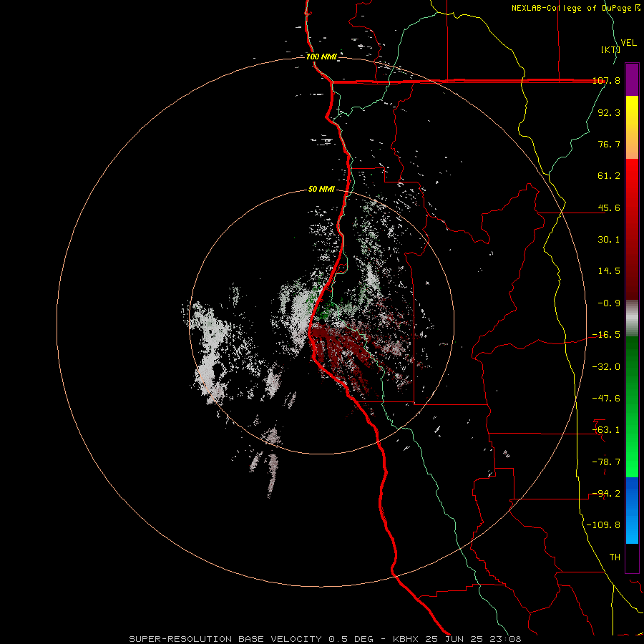The width and height of the screenshot is (644, 644).
Task: Click the 14.5 value on velocity scale
Action: pyautogui.click(x=609, y=271)
